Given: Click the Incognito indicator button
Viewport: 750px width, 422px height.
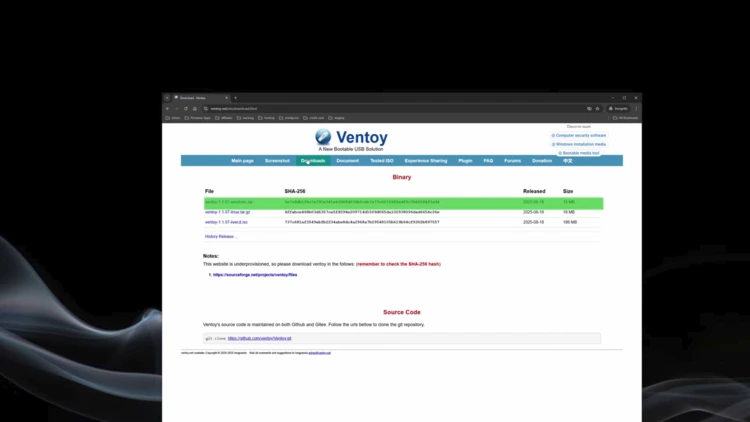Looking at the screenshot, I should pos(618,109).
